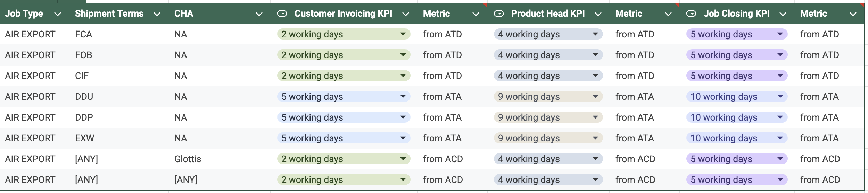
Task: Open the Job Type column header chevron
Action: pyautogui.click(x=58, y=14)
